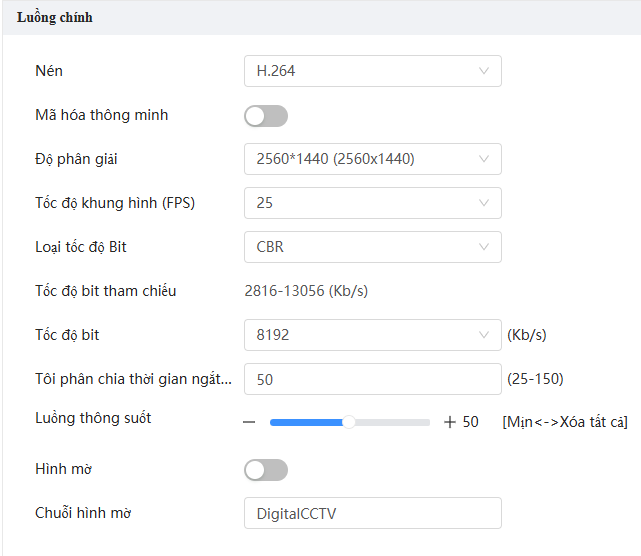Turn on the Hình mờ switch
This screenshot has width=641, height=556.
266,470
